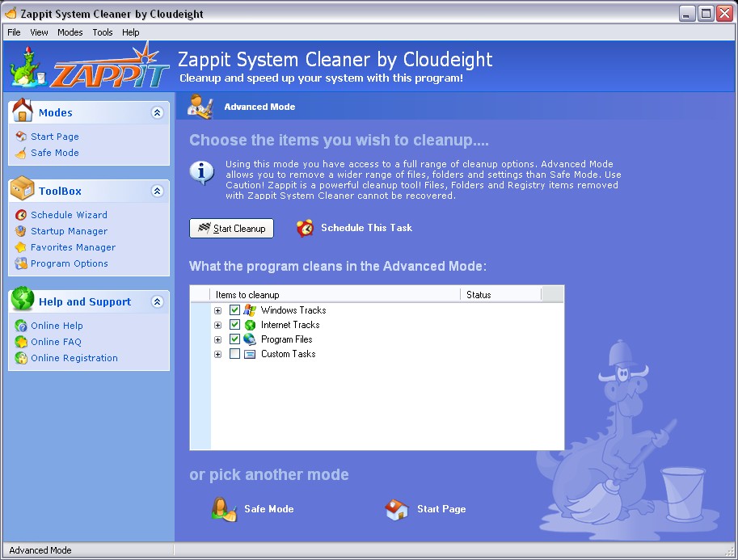Check the Custom Tasks checkbox
This screenshot has height=560, width=738.
[x=234, y=354]
